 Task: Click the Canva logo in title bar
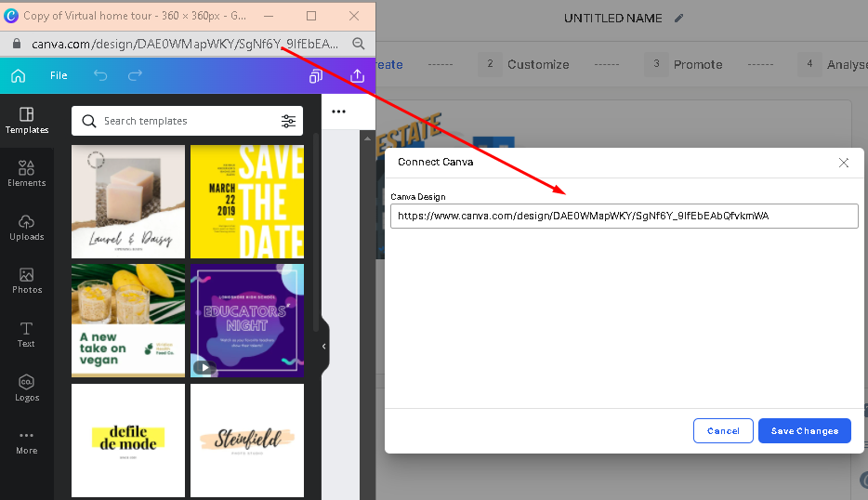point(11,16)
